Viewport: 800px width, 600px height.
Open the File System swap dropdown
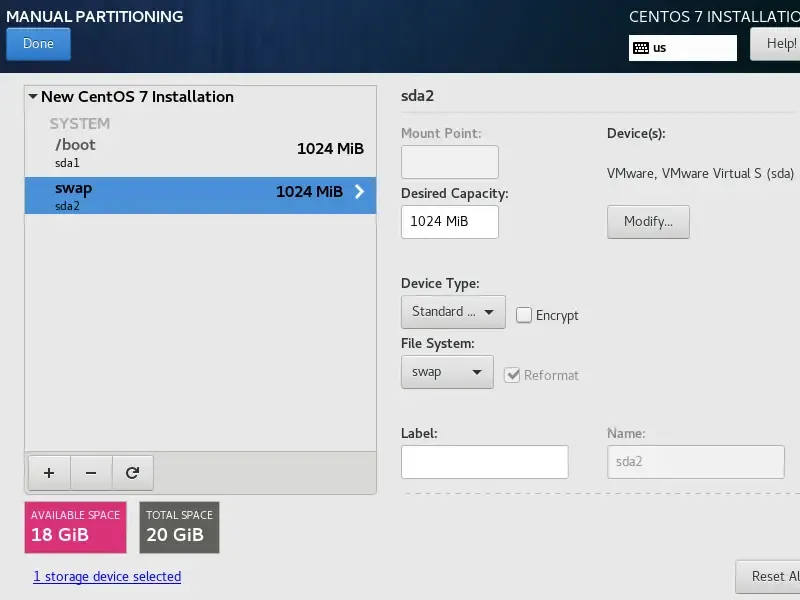[447, 372]
